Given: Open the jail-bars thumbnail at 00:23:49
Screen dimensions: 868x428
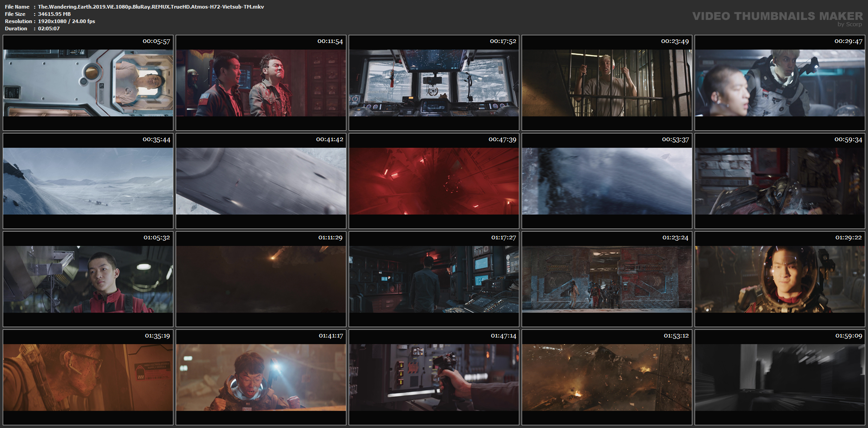Looking at the screenshot, I should pyautogui.click(x=607, y=83).
